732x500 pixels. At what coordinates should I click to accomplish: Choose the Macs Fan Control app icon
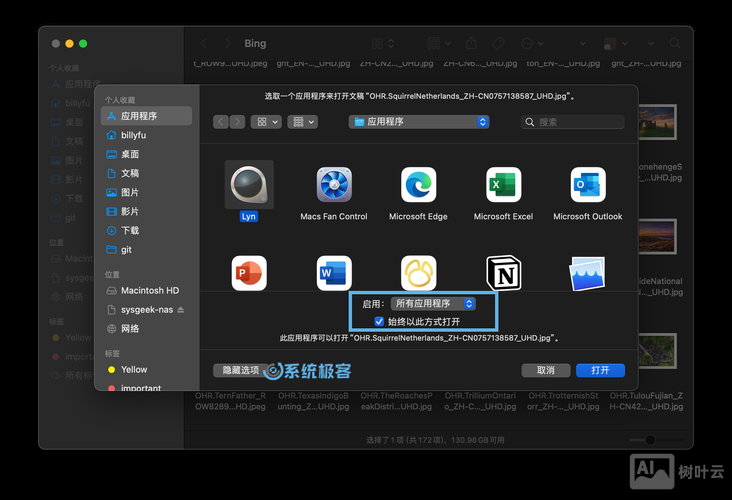(x=334, y=184)
